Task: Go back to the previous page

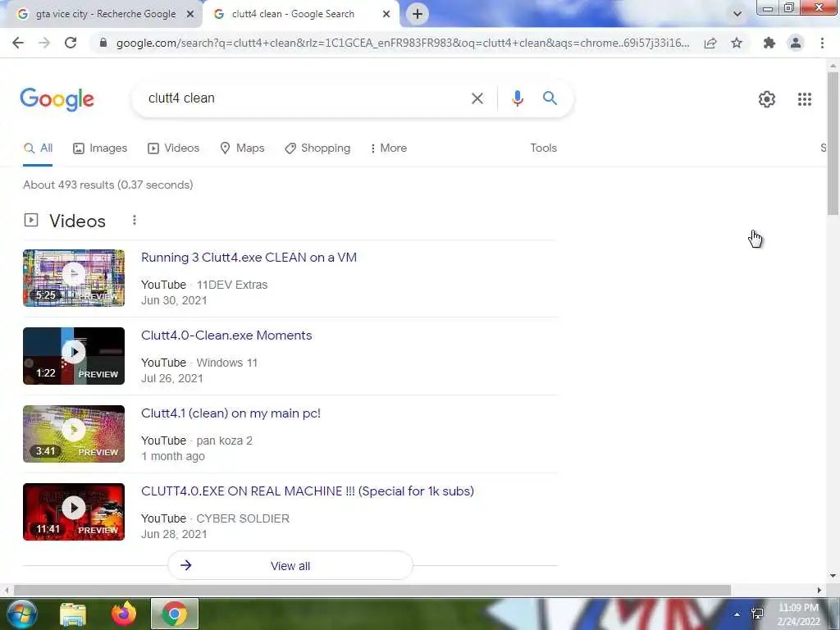Action: (18, 43)
